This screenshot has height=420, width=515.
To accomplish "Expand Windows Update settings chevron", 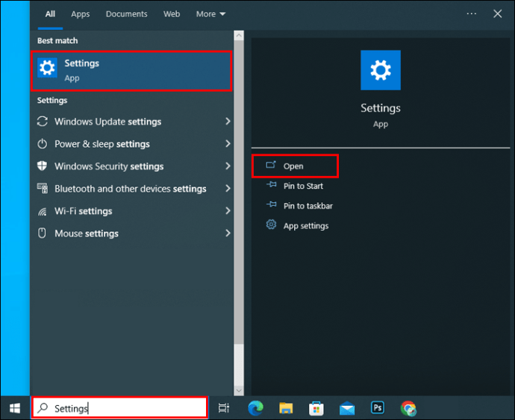I will point(228,121).
